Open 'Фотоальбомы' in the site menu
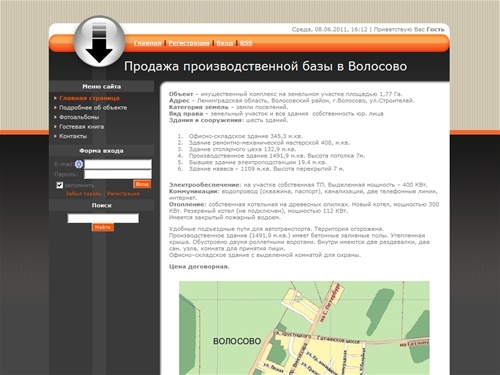This screenshot has width=500, height=375. pyautogui.click(x=79, y=117)
